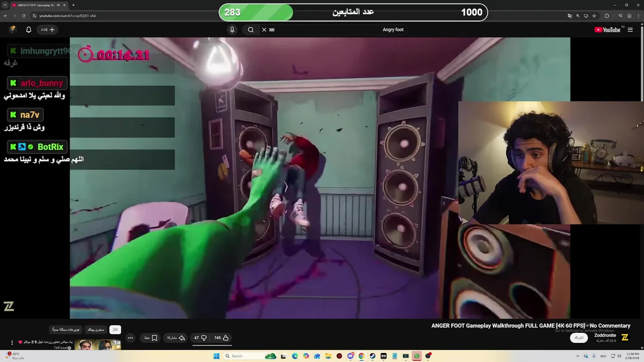644x362 pixels.
Task: Open the account avatar next to the bell
Action: (13, 30)
